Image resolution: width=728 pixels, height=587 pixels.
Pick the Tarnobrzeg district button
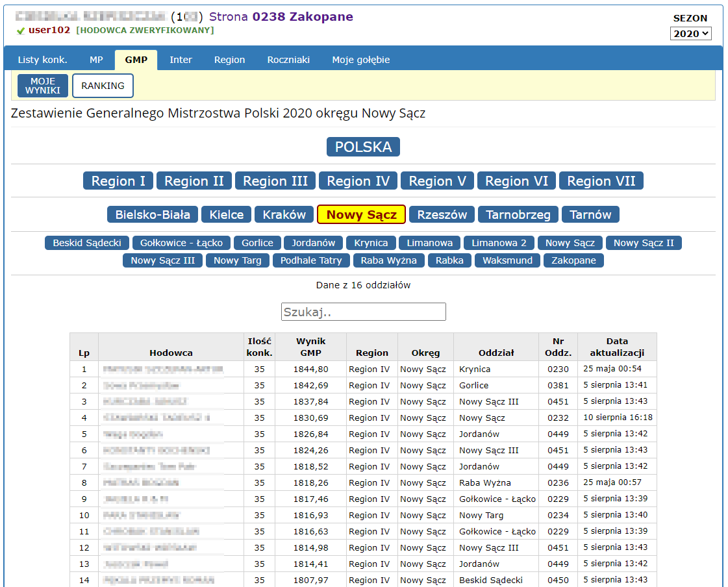518,215
